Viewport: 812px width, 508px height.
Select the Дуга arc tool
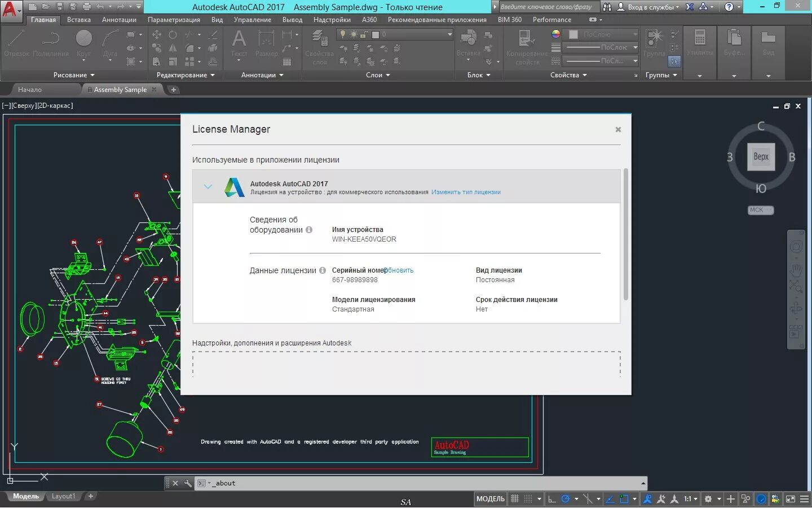point(110,44)
